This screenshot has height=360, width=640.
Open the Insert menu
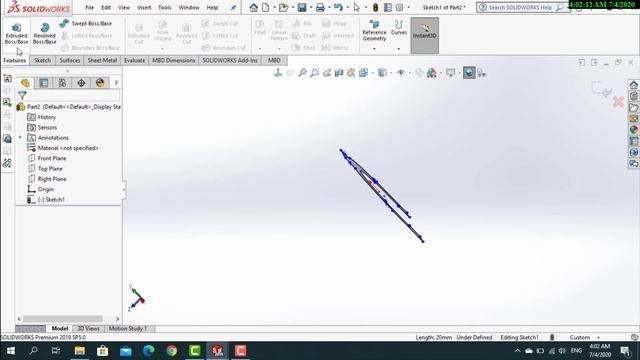pos(144,7)
